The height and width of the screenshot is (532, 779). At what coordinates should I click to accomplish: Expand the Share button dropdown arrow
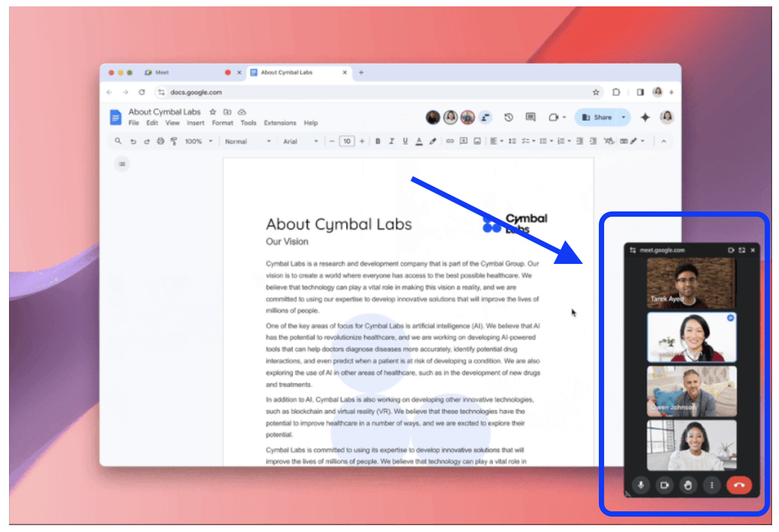[x=624, y=117]
